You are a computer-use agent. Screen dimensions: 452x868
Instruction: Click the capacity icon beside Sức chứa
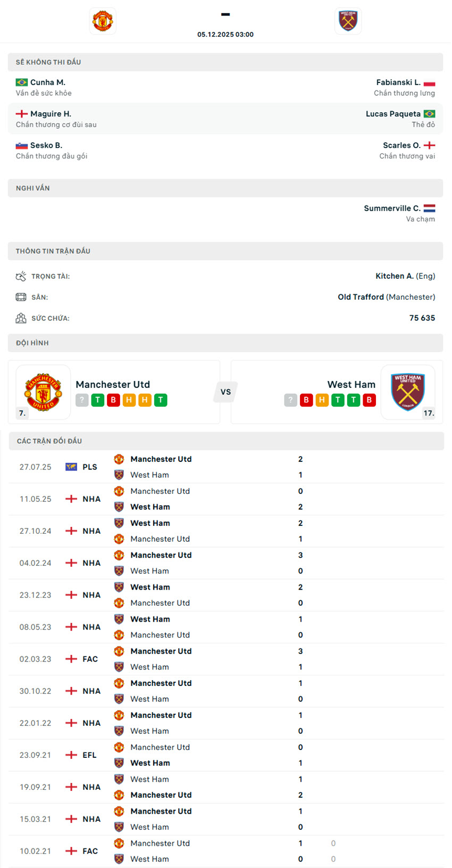(21, 318)
